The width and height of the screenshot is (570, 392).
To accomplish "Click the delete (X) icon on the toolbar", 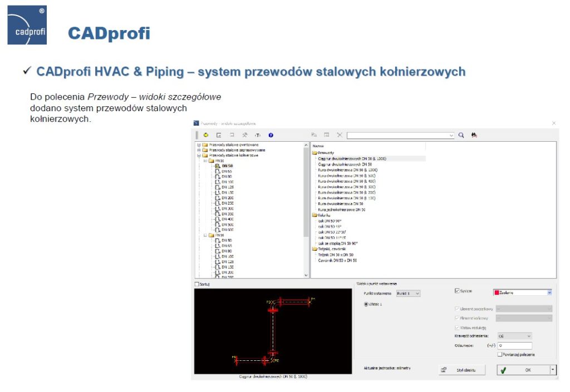I will (x=340, y=135).
